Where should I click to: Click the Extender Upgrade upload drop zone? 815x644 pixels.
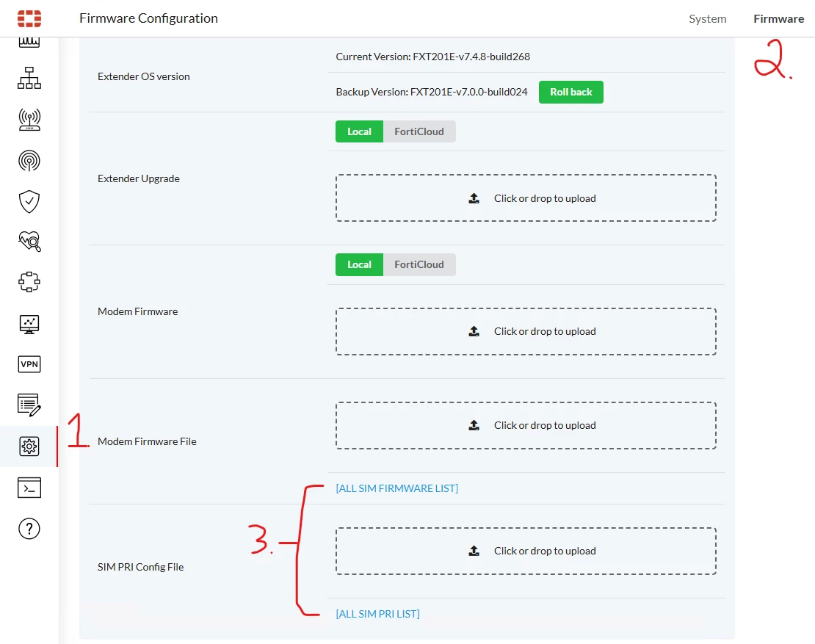tap(526, 198)
